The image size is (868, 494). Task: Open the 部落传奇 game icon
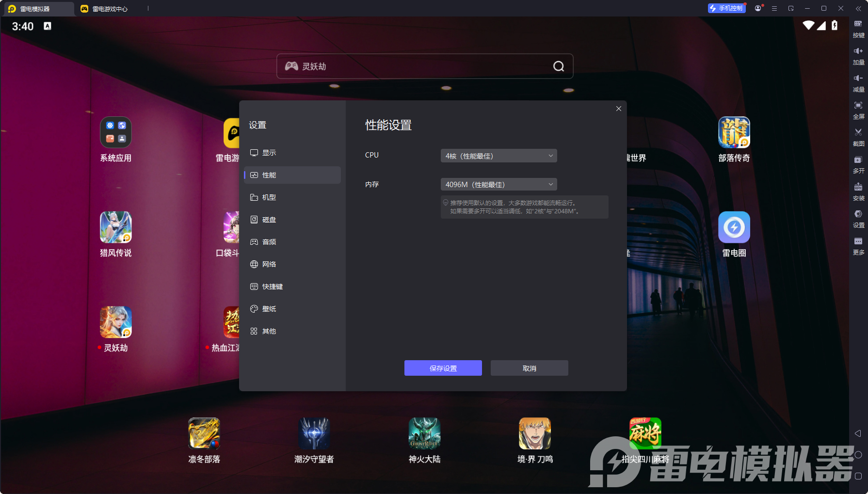734,132
